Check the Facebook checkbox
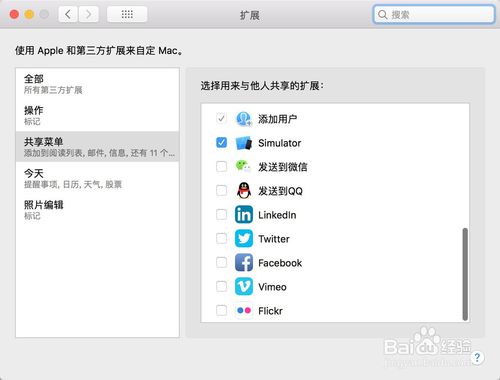 pos(221,262)
